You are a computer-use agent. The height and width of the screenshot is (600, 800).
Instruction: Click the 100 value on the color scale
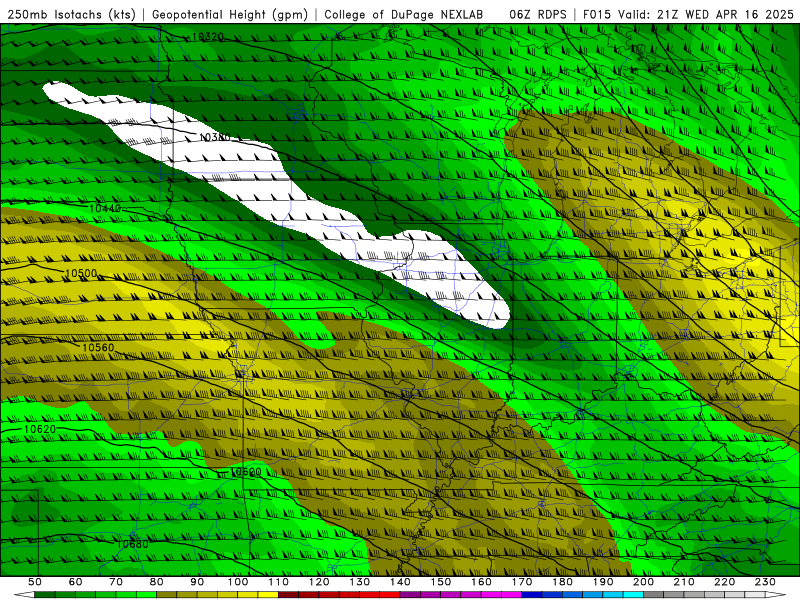(x=238, y=582)
